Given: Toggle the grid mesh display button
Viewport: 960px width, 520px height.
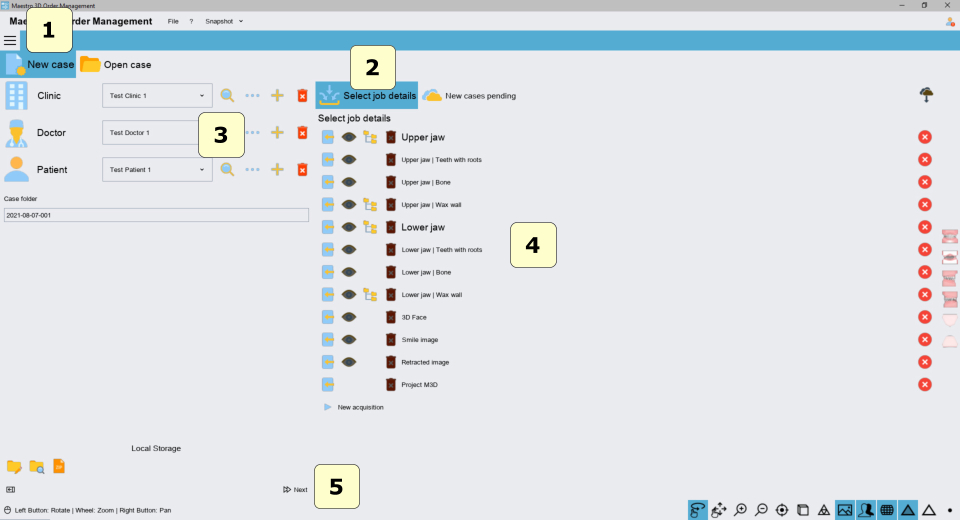Looking at the screenshot, I should point(887,510).
